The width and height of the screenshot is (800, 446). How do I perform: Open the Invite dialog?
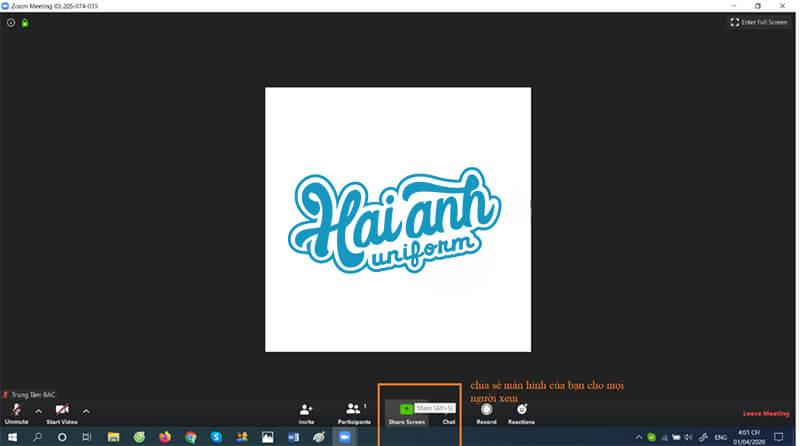point(306,414)
